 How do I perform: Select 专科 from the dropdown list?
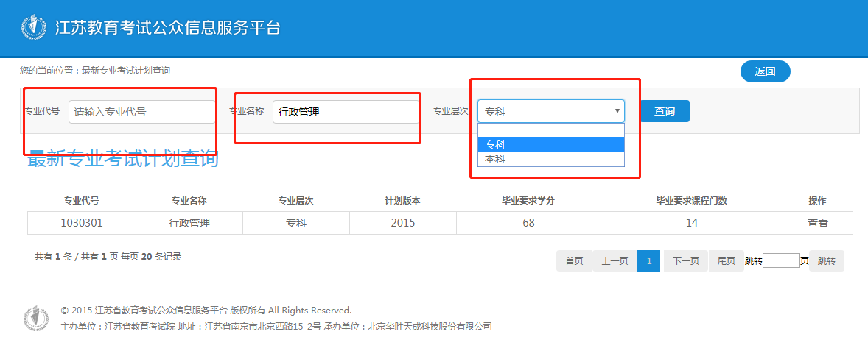pos(551,144)
